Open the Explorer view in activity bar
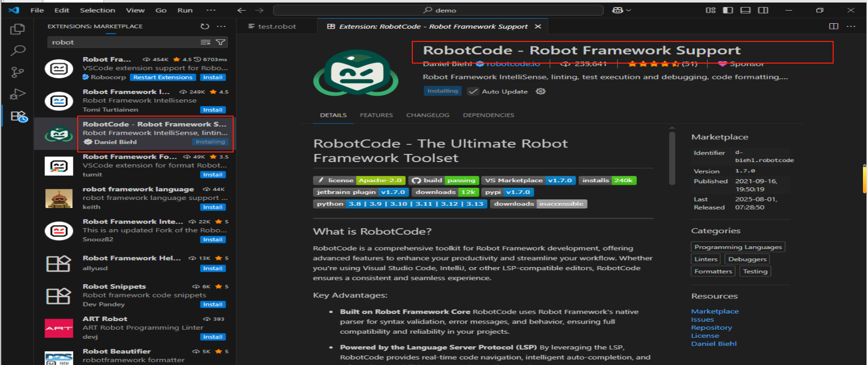 [18, 29]
